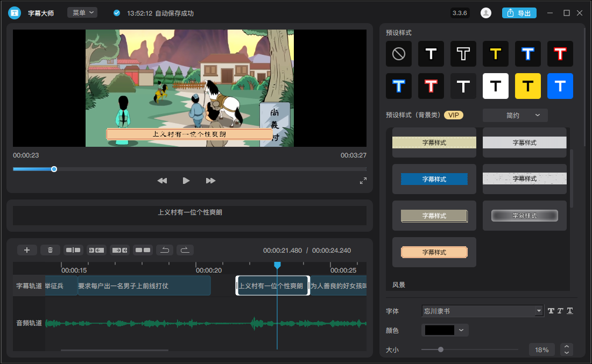Open the 忘川隶书 font dropdown
The image size is (592, 364).
(483, 311)
